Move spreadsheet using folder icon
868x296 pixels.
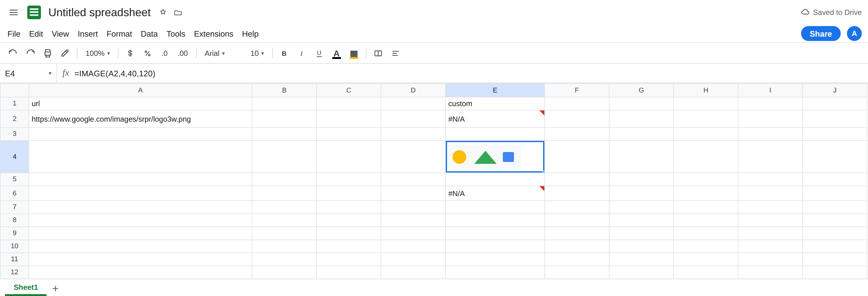coord(178,13)
